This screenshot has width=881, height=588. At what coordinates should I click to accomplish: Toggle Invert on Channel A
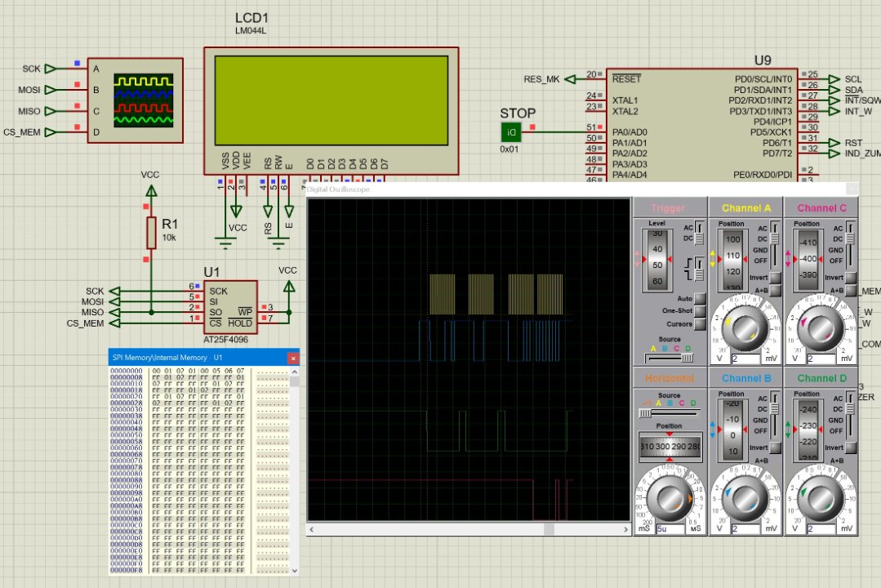pyautogui.click(x=776, y=278)
